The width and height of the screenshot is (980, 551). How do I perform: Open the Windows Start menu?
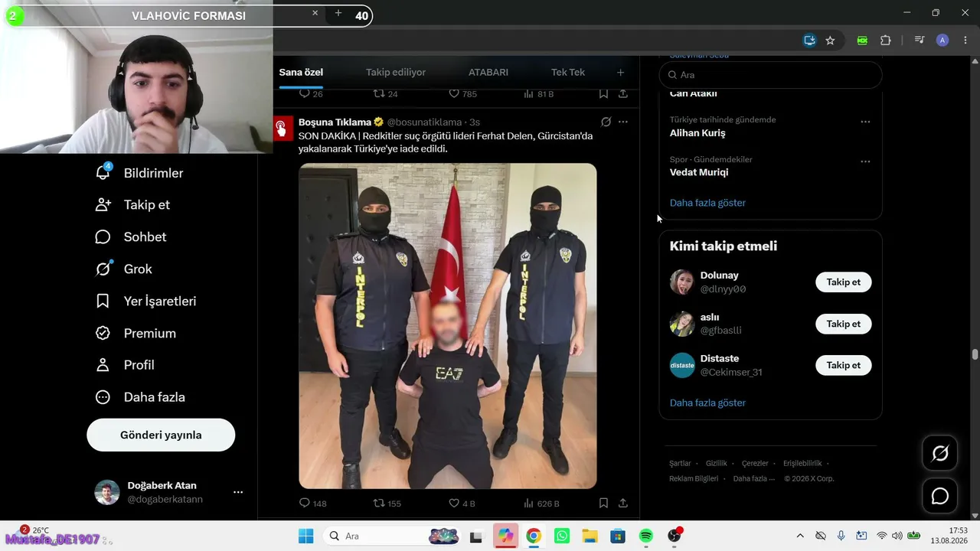pyautogui.click(x=305, y=536)
